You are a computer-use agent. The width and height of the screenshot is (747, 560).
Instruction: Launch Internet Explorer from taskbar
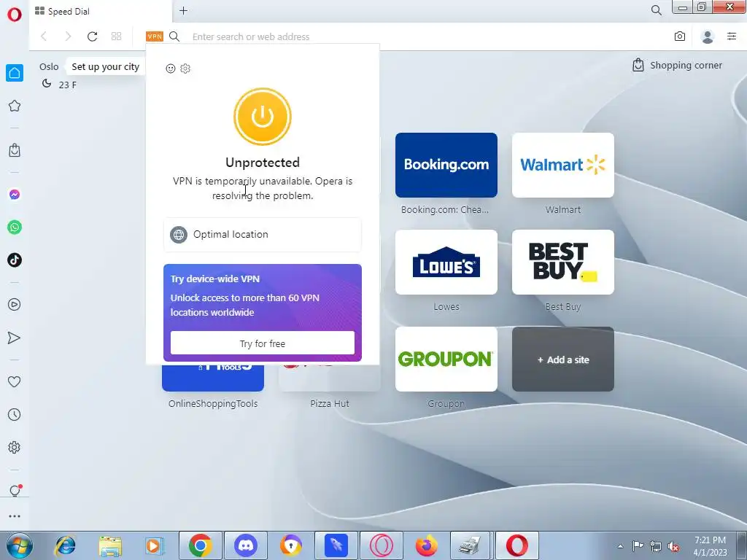tap(65, 545)
